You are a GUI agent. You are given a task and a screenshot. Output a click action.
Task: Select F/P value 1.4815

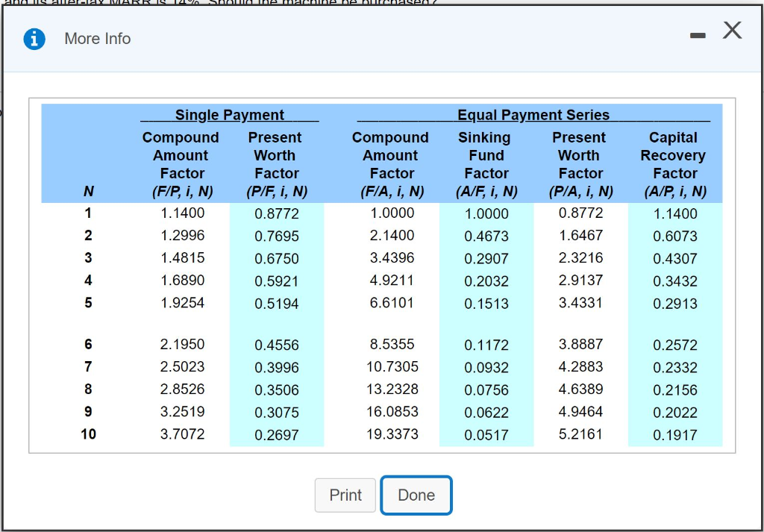tap(183, 257)
